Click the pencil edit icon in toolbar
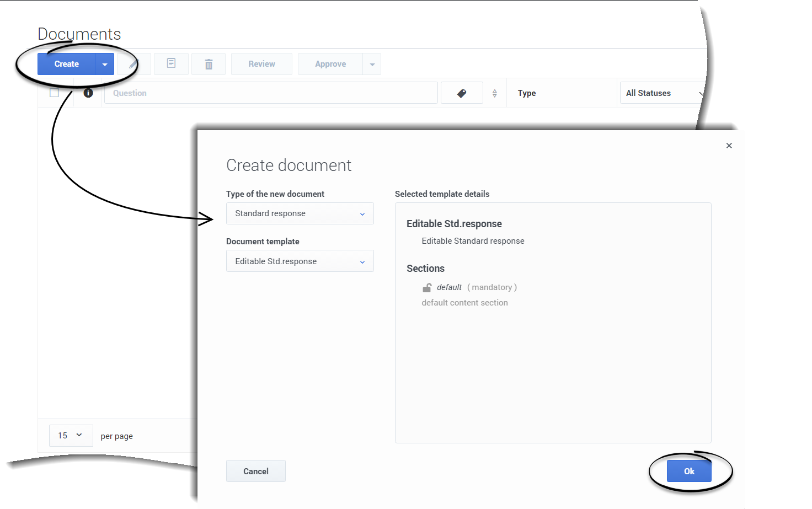Image resolution: width=812 pixels, height=509 pixels. pos(133,65)
